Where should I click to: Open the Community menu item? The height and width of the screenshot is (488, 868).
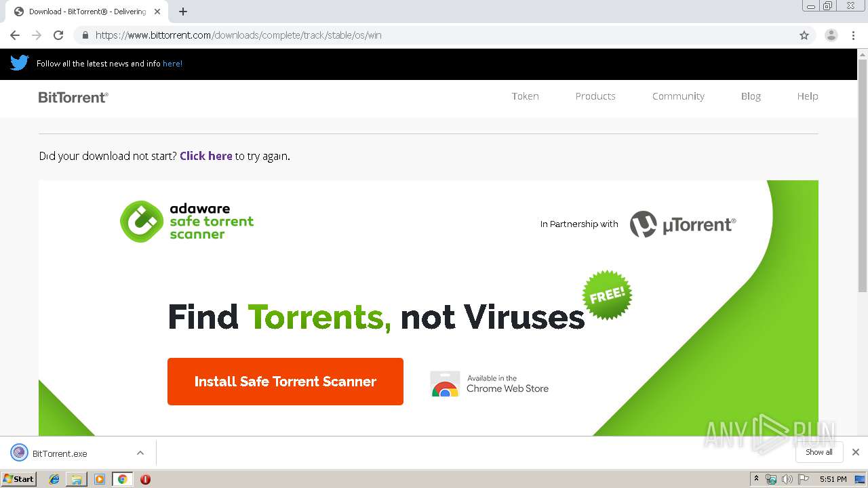coord(678,96)
